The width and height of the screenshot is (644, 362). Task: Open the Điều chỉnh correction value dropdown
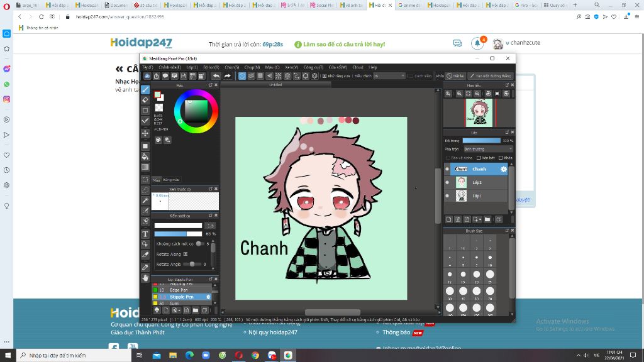tap(389, 76)
